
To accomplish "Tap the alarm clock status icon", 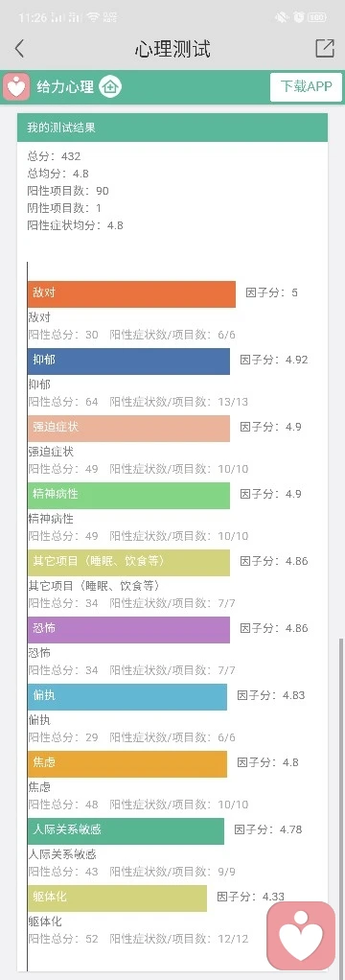I will (297, 17).
